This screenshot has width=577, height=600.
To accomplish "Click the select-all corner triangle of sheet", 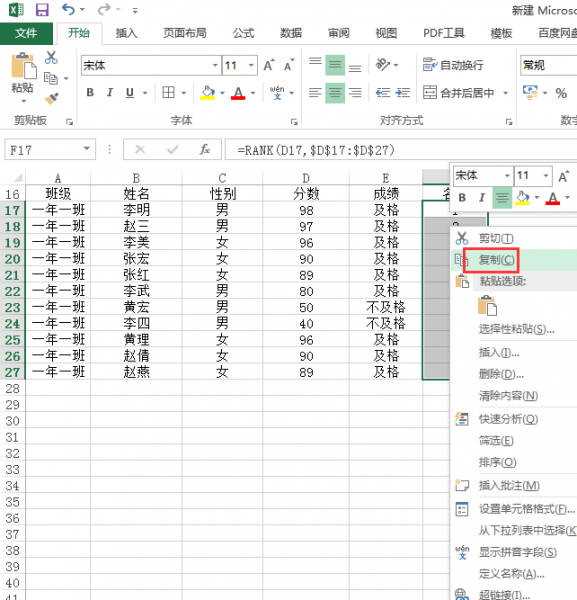I will click(x=18, y=178).
